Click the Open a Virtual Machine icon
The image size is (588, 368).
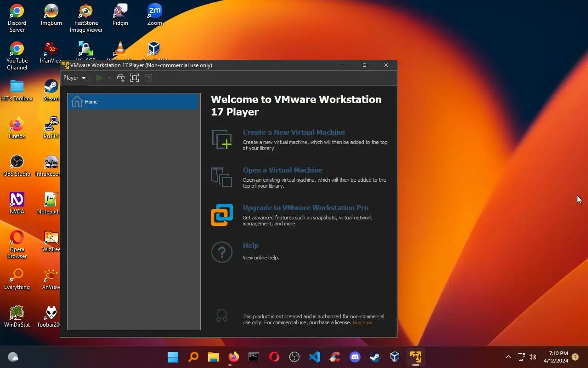pos(221,177)
